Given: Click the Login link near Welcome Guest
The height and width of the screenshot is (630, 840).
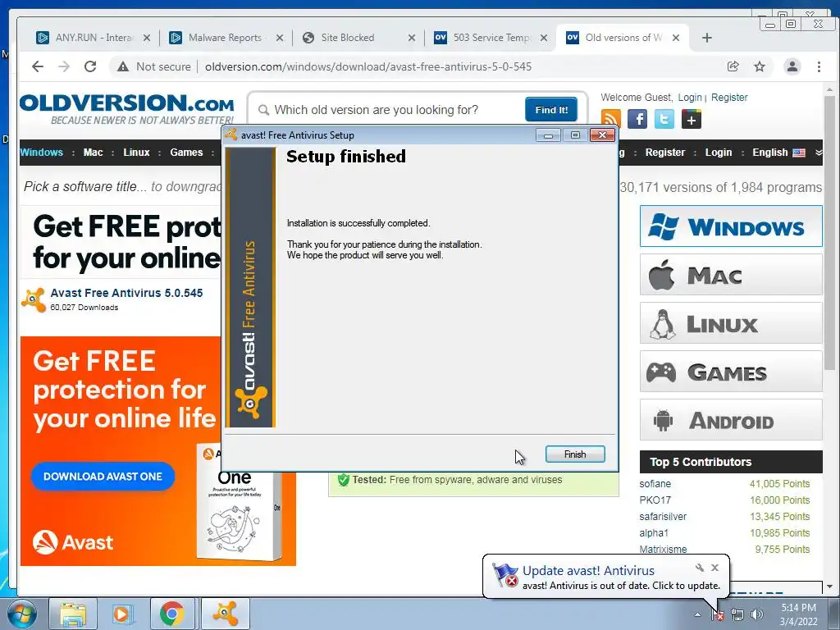Looking at the screenshot, I should click(x=689, y=98).
